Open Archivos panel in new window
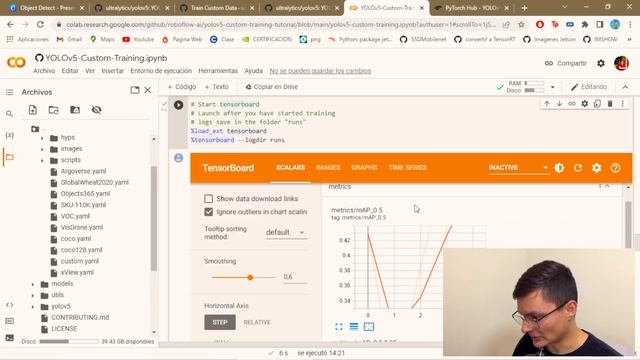The width and height of the screenshot is (640, 360). point(135,90)
